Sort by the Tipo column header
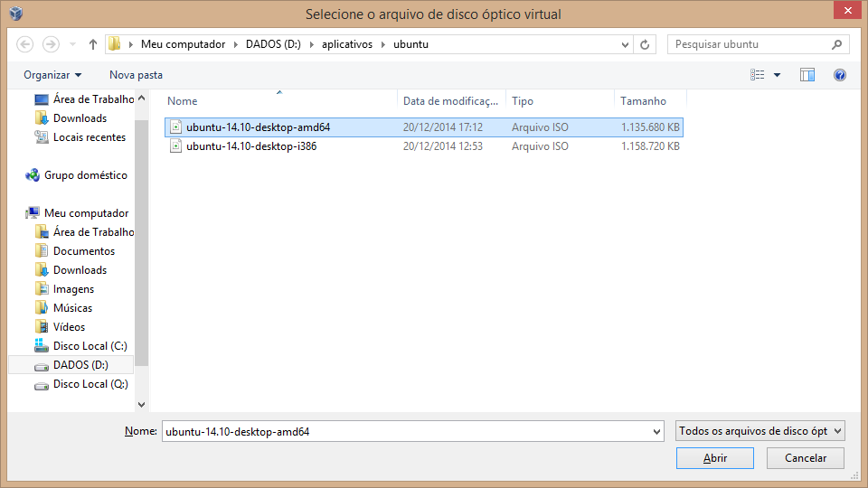The image size is (868, 488). [560, 100]
